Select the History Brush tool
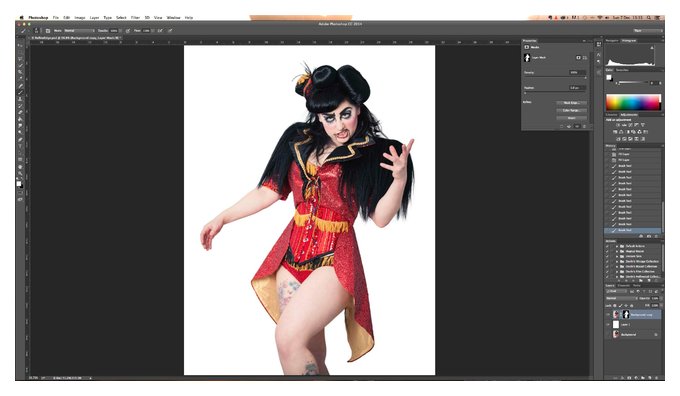This screenshot has width=680, height=396. click(20, 105)
